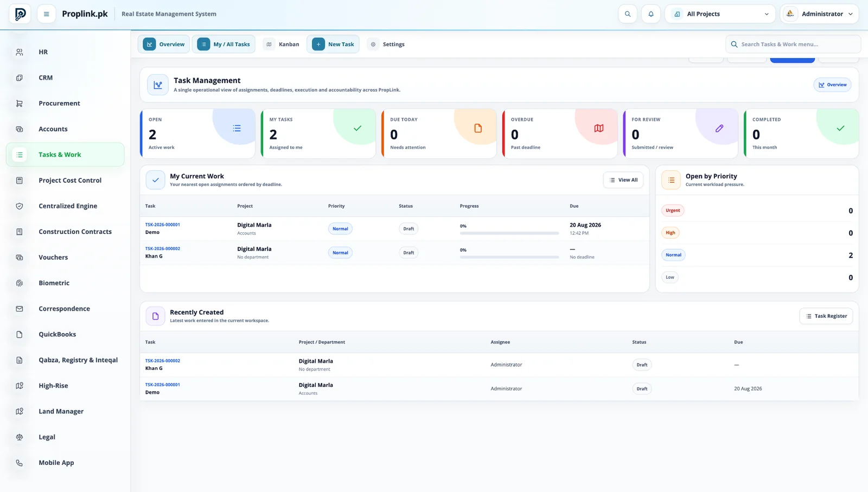Click the For Review pencil icon
The height and width of the screenshot is (492, 868).
[719, 128]
